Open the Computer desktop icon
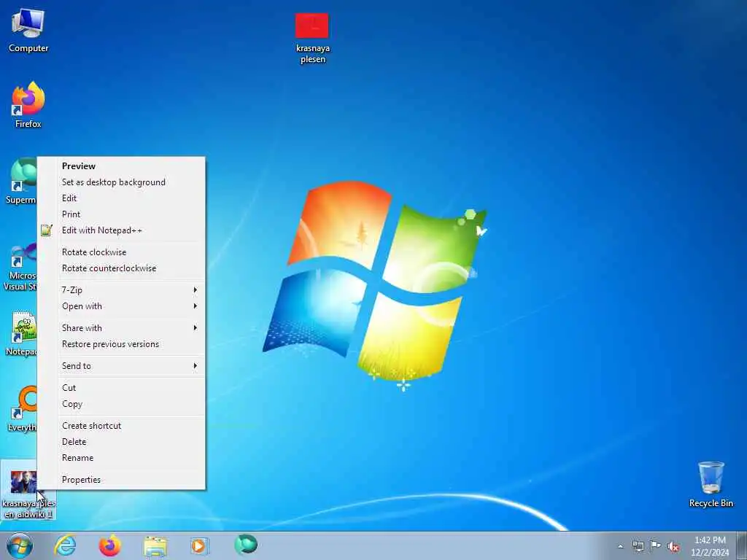The image size is (747, 560). pos(28,31)
